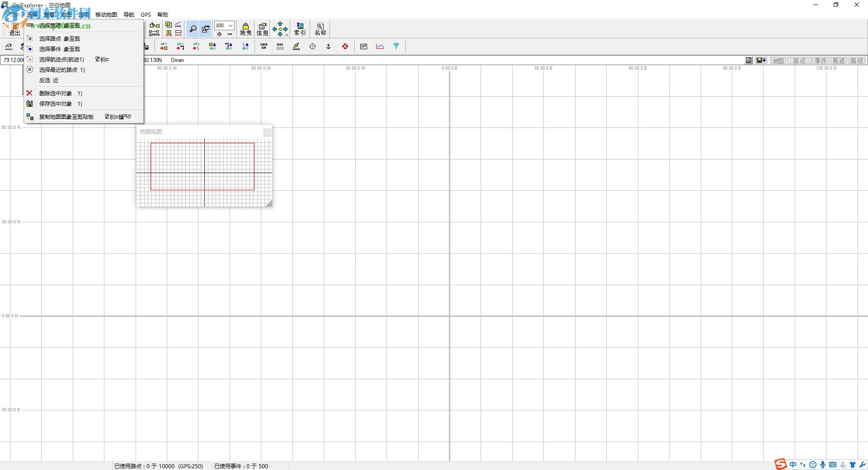Choose 选择航迹点(航迹1) menu entry
Viewport: 868px width, 470px height.
point(84,59)
